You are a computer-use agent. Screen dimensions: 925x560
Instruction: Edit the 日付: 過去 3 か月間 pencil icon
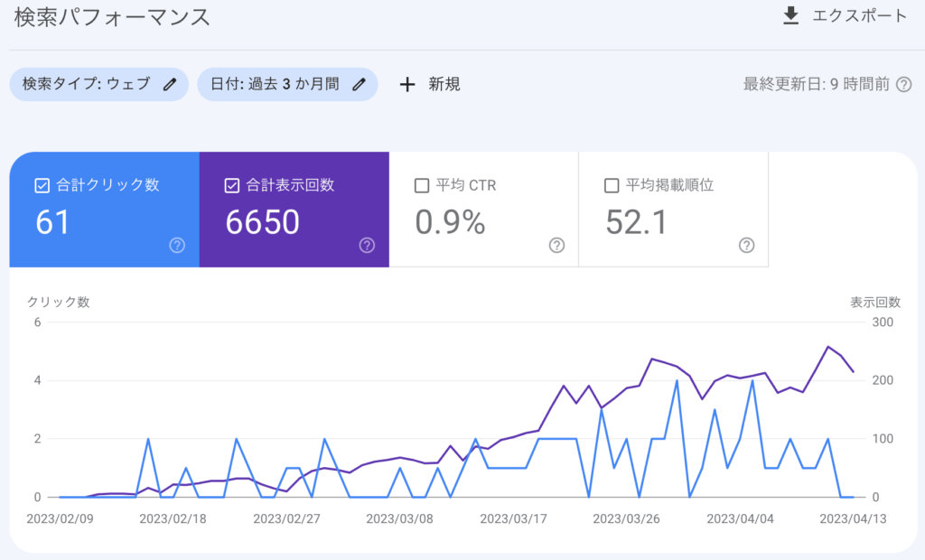coord(359,84)
